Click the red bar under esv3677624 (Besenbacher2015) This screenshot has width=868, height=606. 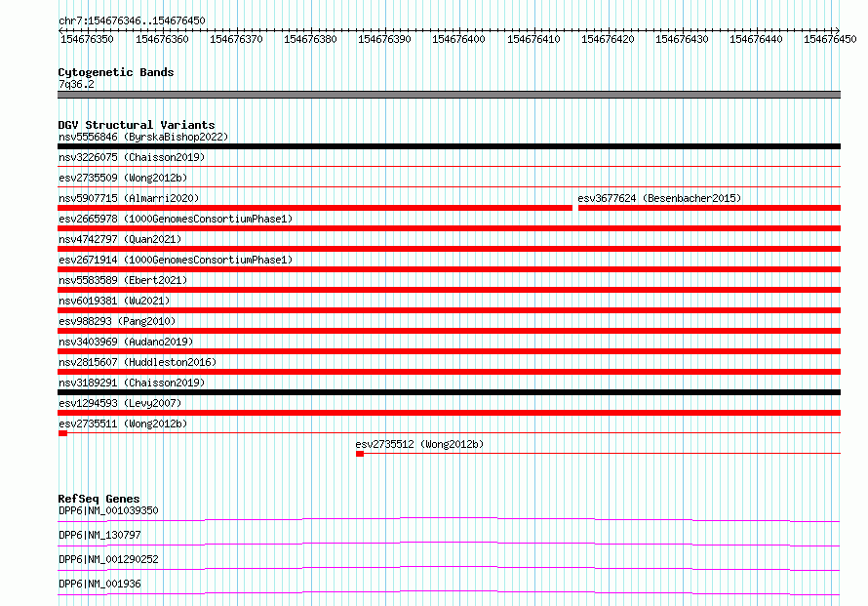(x=709, y=208)
